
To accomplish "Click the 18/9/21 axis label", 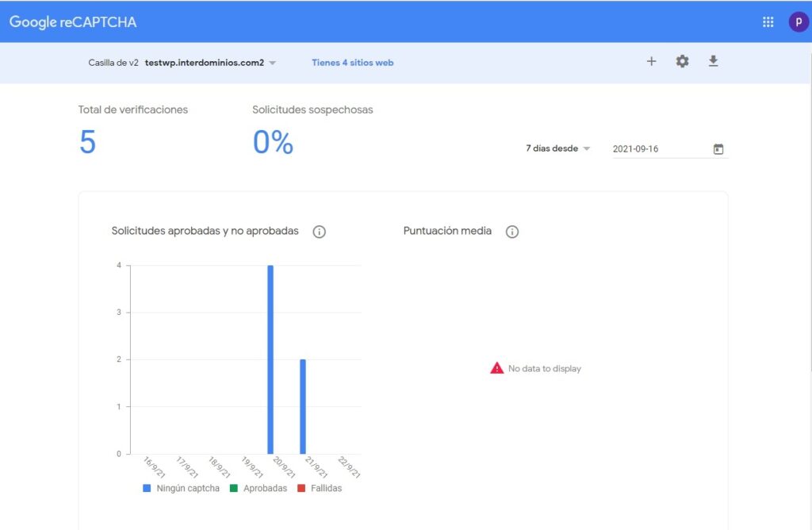I will tap(219, 467).
